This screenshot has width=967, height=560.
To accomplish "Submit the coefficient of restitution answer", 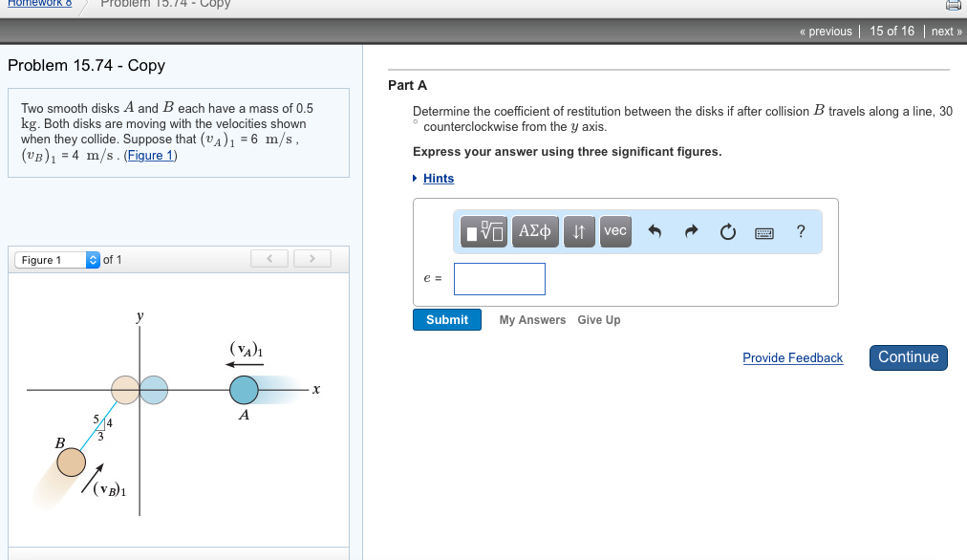I will tap(446, 319).
